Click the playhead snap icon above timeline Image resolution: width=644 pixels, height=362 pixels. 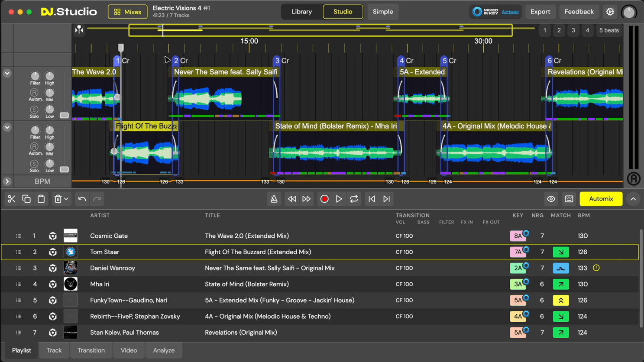point(79,30)
